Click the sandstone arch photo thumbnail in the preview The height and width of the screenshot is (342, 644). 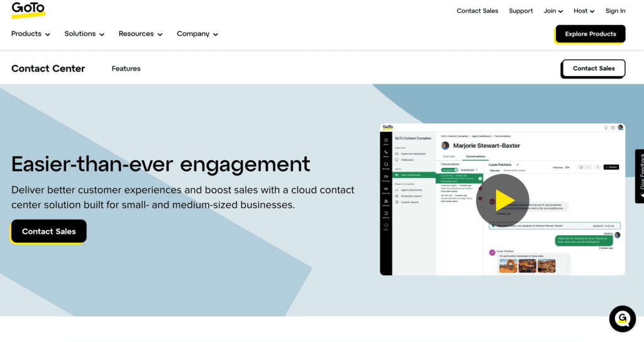click(x=508, y=266)
